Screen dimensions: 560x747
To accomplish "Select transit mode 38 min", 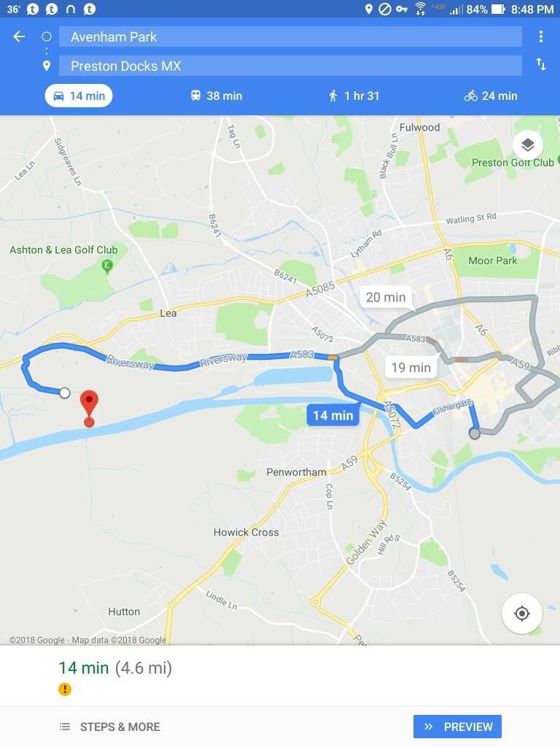I will 216,96.
